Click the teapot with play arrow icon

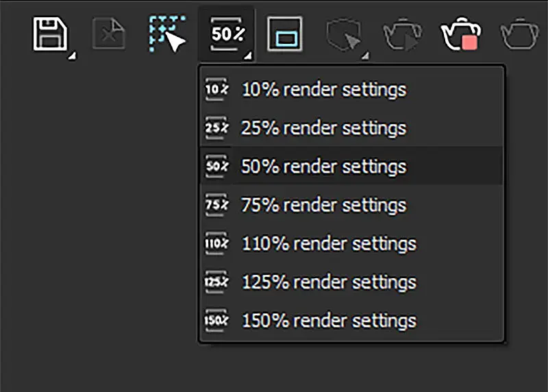pos(402,34)
